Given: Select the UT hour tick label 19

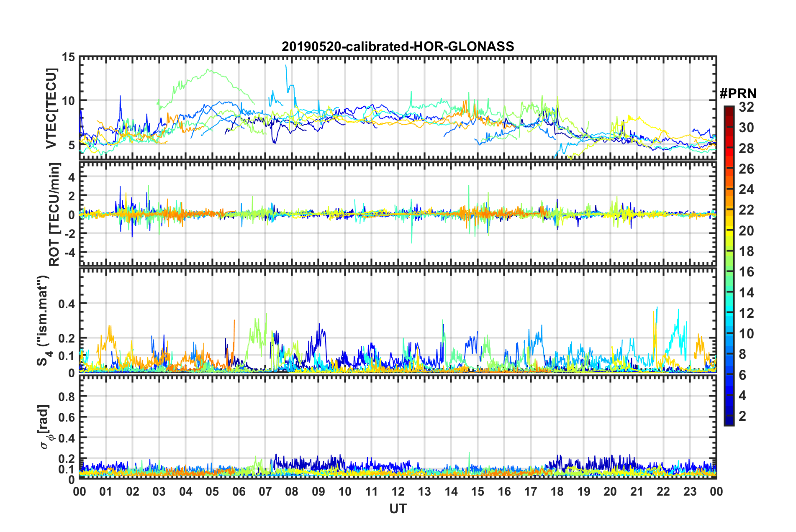Looking at the screenshot, I should click(x=584, y=491).
